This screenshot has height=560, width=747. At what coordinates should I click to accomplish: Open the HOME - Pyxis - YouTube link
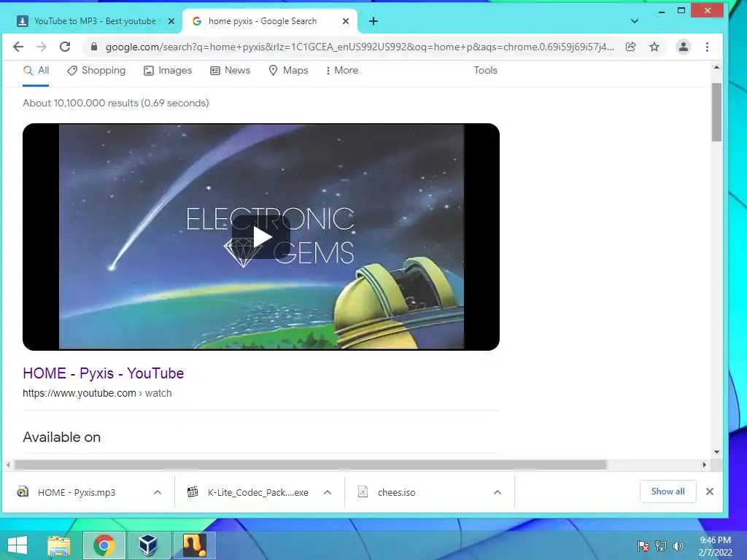point(104,373)
